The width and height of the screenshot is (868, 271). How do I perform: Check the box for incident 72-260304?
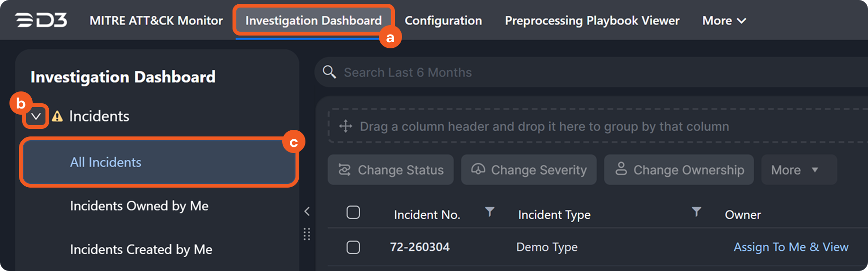(x=353, y=247)
